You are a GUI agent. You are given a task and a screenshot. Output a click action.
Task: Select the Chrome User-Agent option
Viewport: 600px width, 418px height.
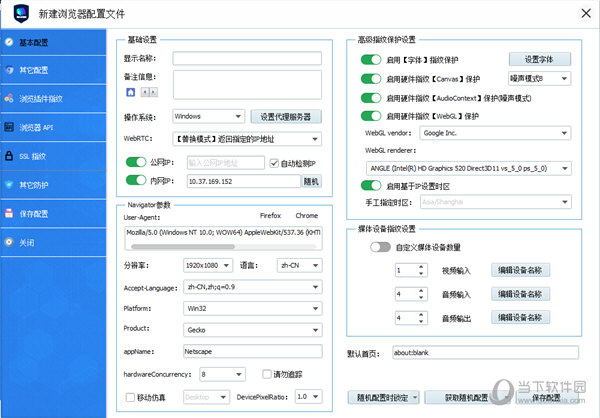[x=306, y=215]
